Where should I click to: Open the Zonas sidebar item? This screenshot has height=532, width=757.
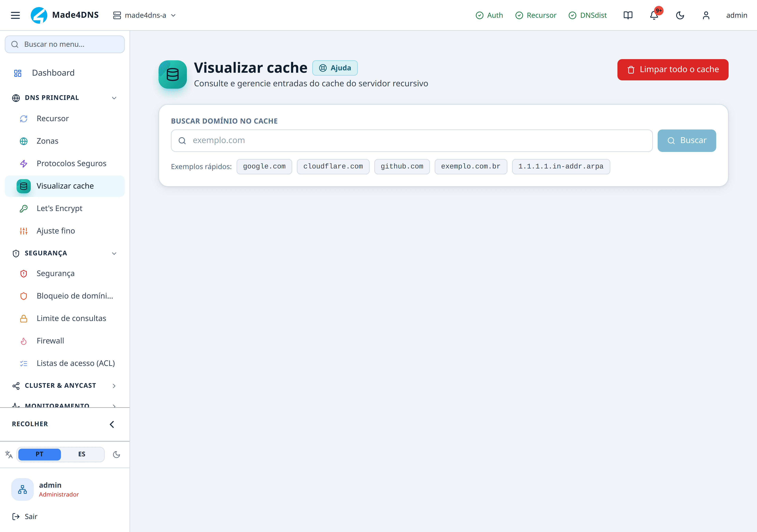click(65, 141)
